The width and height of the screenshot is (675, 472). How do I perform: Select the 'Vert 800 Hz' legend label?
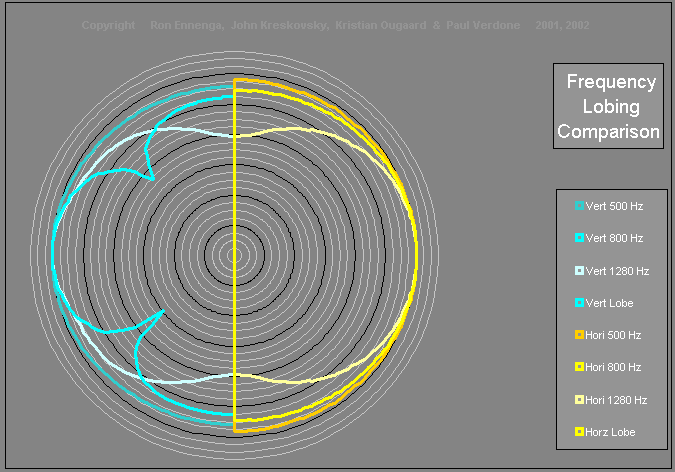coord(614,238)
